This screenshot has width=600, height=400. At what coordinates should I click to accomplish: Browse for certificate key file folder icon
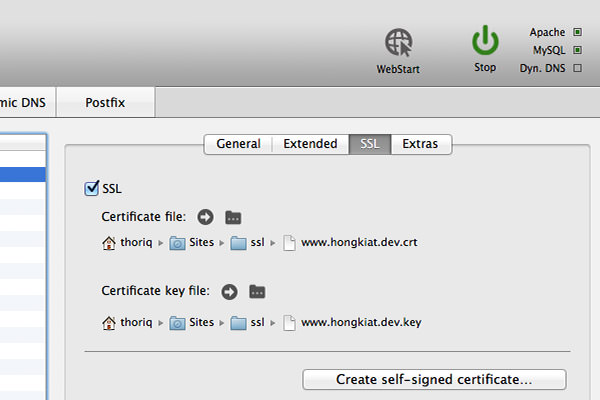tap(257, 292)
